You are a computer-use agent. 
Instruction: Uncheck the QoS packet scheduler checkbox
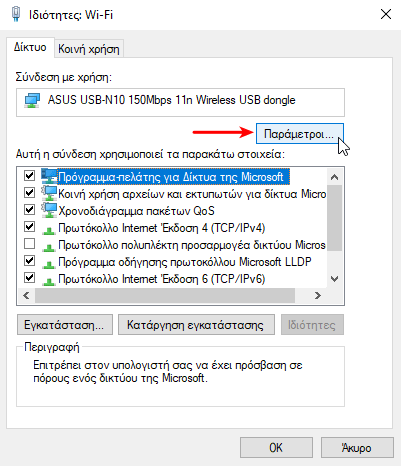pos(29,210)
